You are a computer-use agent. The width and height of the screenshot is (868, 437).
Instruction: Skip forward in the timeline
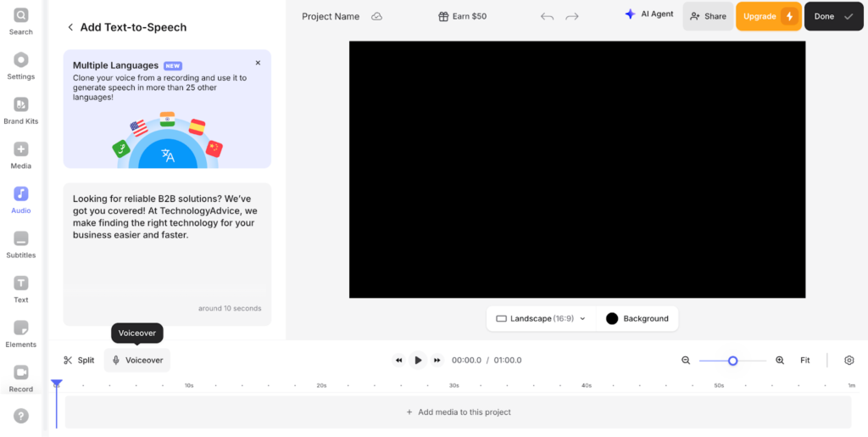[x=437, y=361]
